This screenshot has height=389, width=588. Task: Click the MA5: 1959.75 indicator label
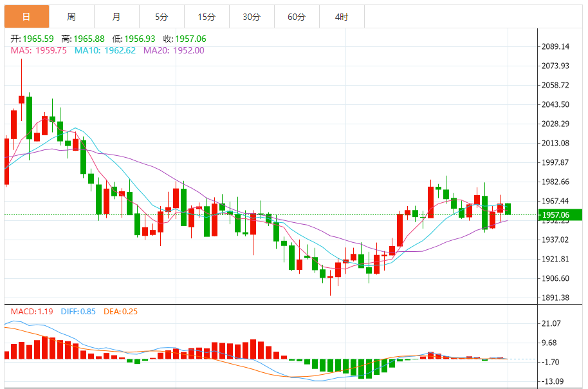pyautogui.click(x=39, y=50)
